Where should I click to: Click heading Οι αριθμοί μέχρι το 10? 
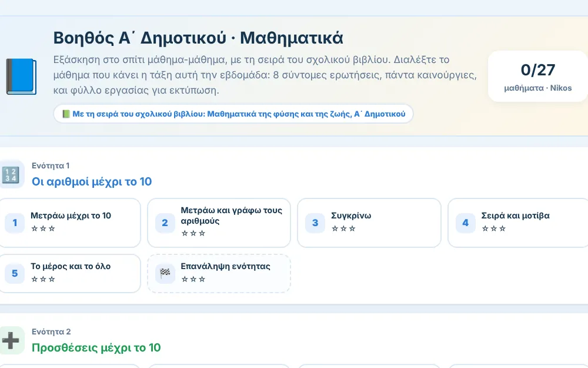pos(92,182)
